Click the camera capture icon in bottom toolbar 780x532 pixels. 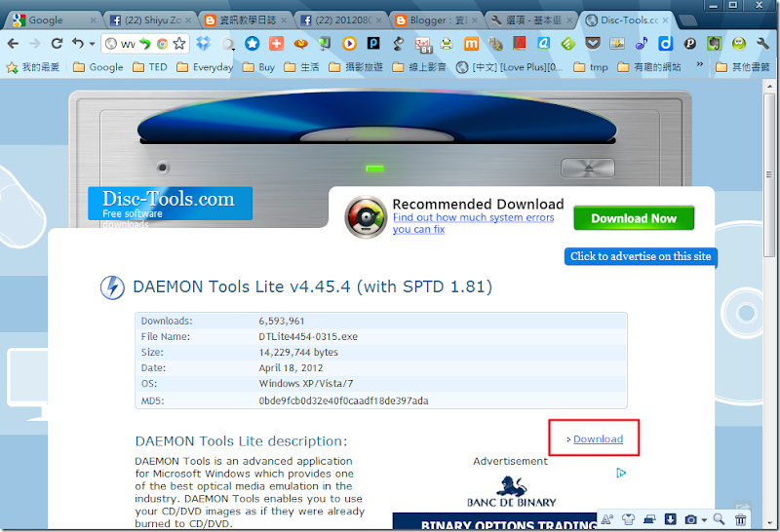(691, 519)
